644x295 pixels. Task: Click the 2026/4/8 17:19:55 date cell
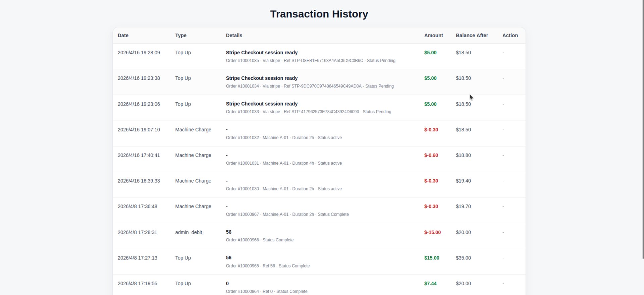click(137, 284)
